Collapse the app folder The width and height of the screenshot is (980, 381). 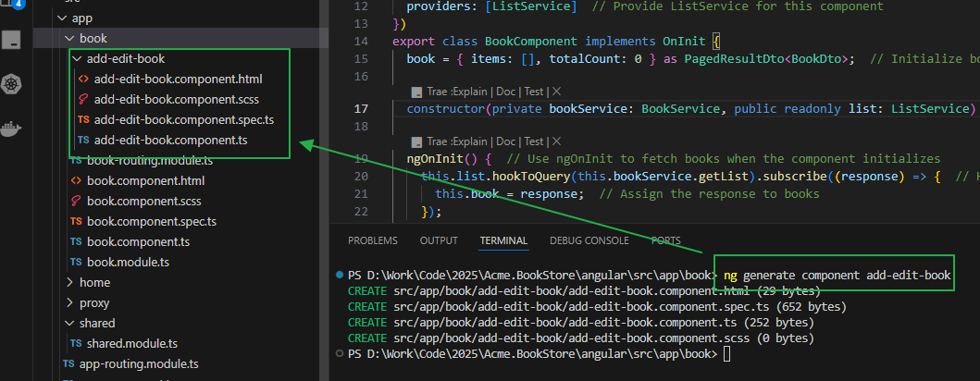pos(61,18)
